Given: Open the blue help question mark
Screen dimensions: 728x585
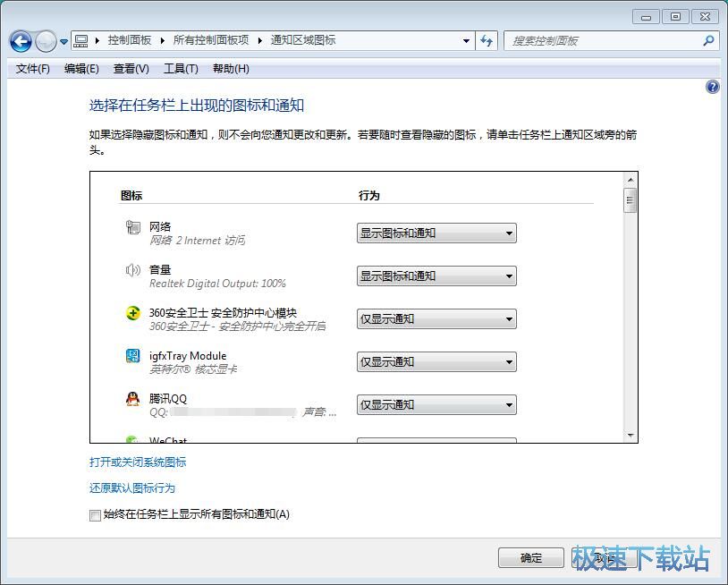Looking at the screenshot, I should [712, 87].
